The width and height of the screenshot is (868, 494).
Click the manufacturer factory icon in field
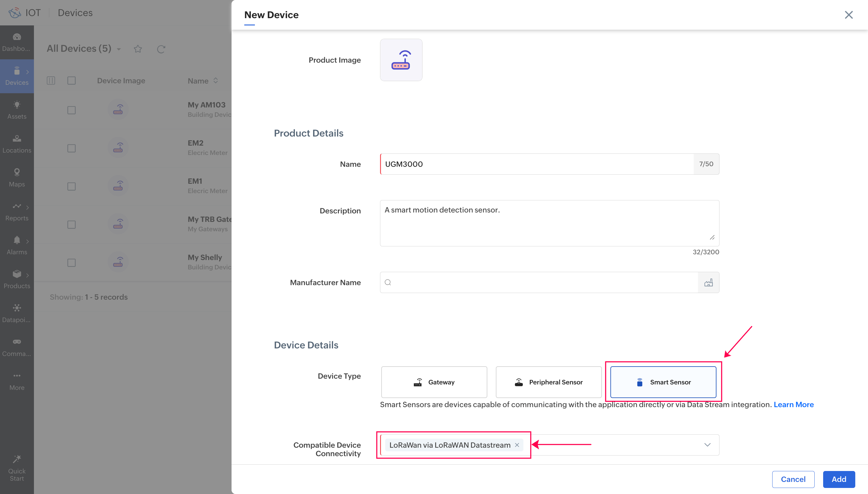[708, 282]
